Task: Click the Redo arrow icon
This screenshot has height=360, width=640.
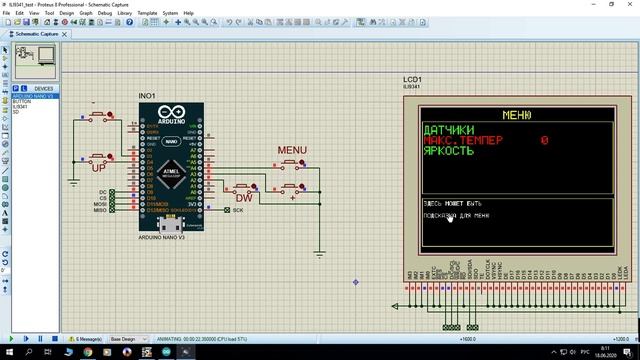Action: 239,22
